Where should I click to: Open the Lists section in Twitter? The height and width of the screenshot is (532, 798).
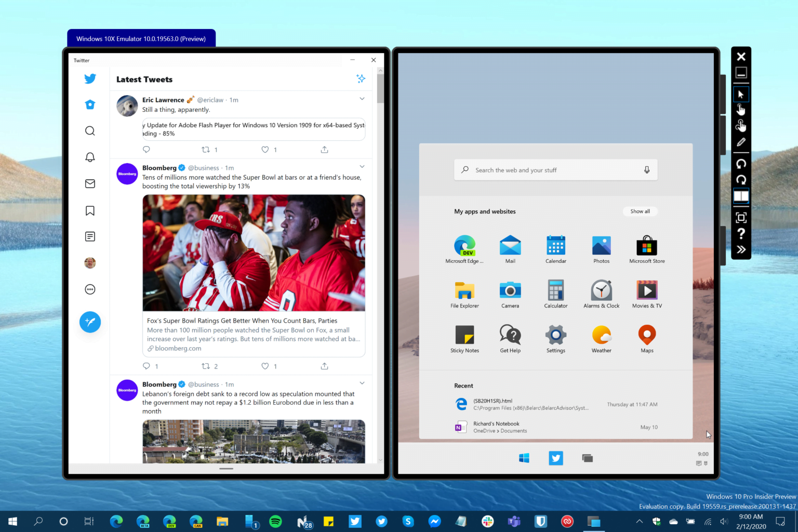tap(90, 236)
